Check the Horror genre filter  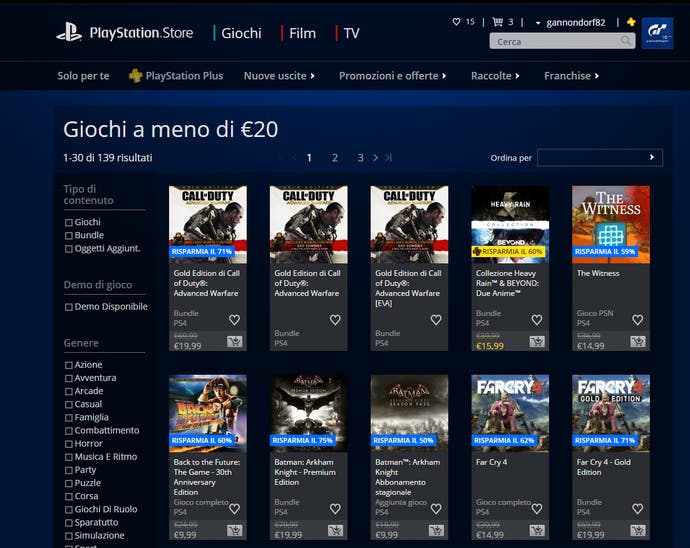(69, 444)
